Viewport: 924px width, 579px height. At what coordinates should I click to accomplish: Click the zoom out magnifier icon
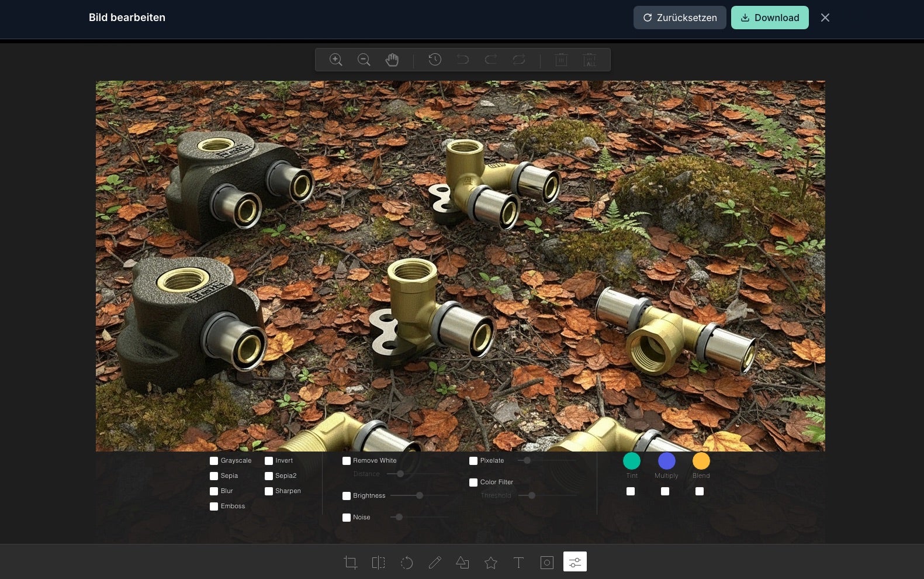(x=364, y=60)
